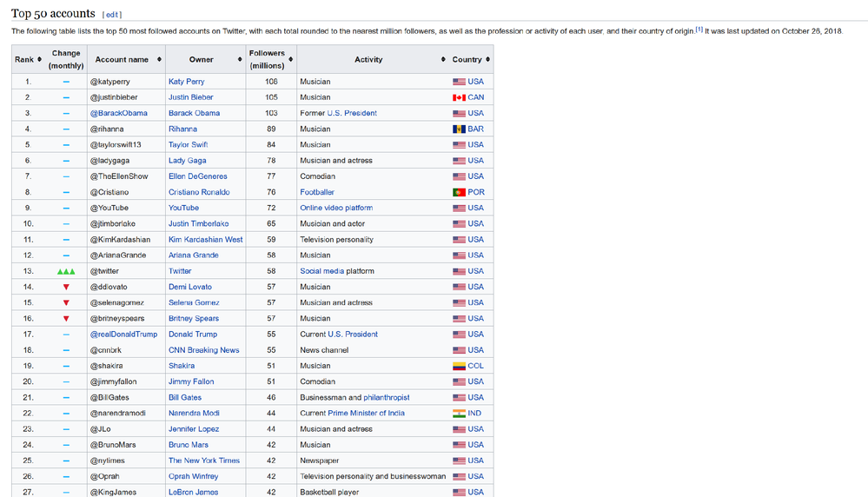Click the USA flag in Bill Gates row
This screenshot has width=868, height=497.
(x=459, y=397)
